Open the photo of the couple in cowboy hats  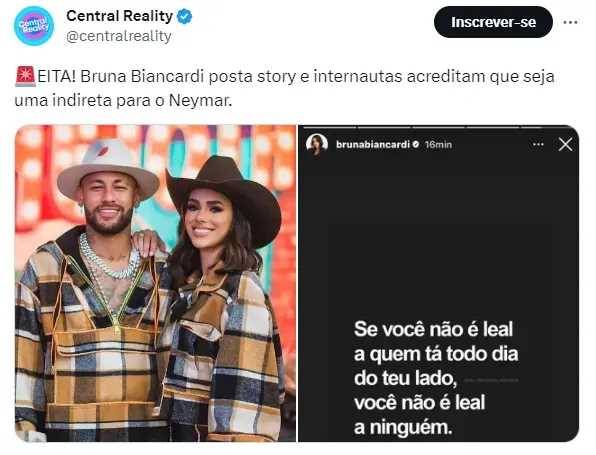click(x=155, y=283)
